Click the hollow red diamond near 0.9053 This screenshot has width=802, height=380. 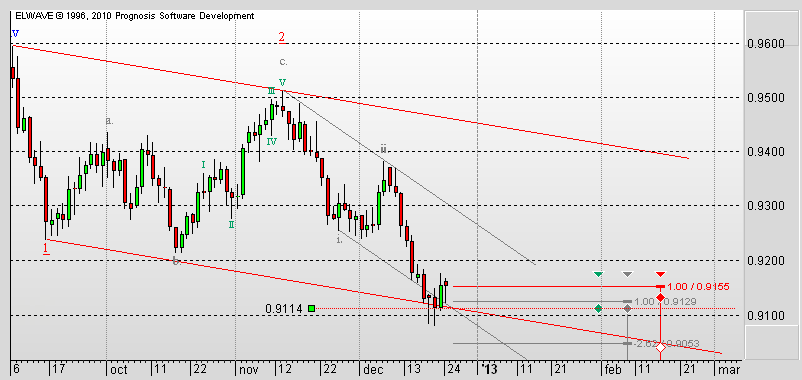click(660, 347)
